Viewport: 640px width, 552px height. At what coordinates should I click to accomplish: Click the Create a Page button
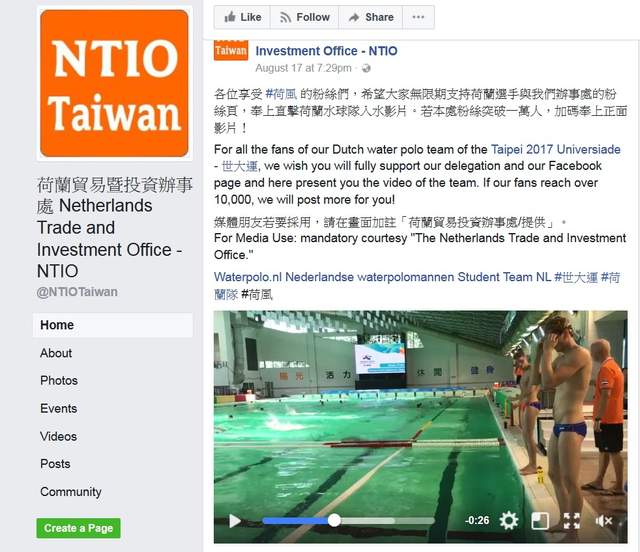point(78,528)
